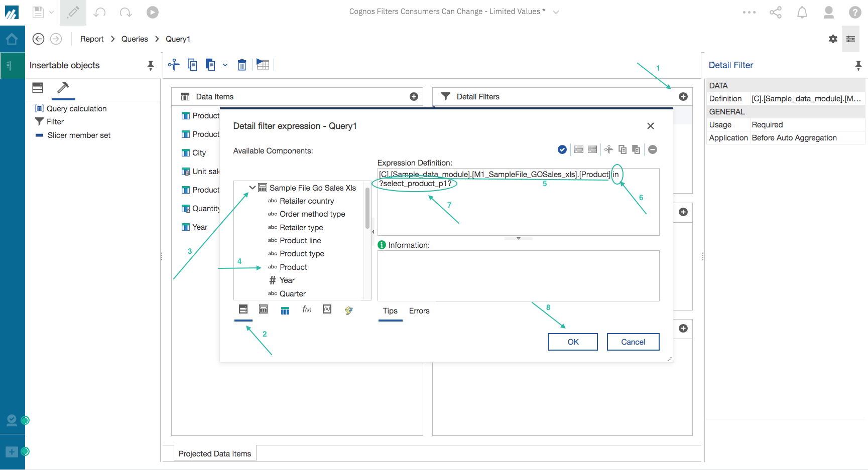Open the Projected Data Items tab
Image resolution: width=868 pixels, height=470 pixels.
click(x=215, y=453)
